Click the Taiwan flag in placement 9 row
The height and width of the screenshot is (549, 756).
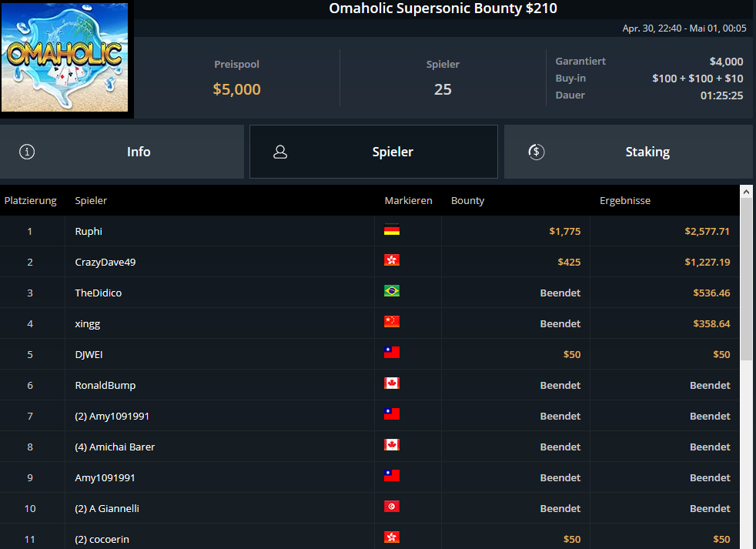tap(392, 476)
